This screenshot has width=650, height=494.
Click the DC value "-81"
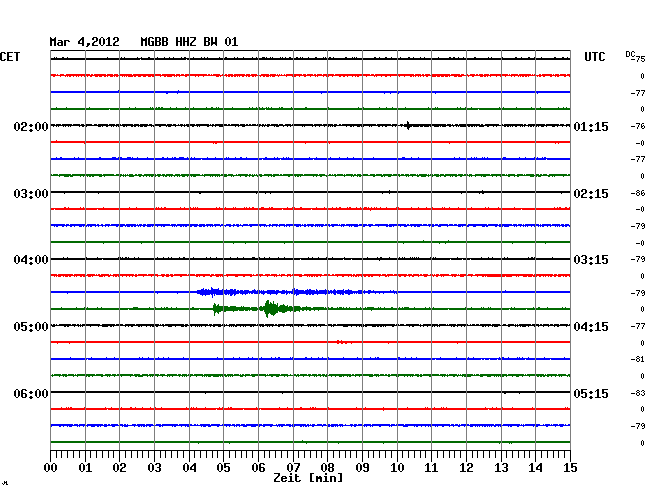click(638, 359)
